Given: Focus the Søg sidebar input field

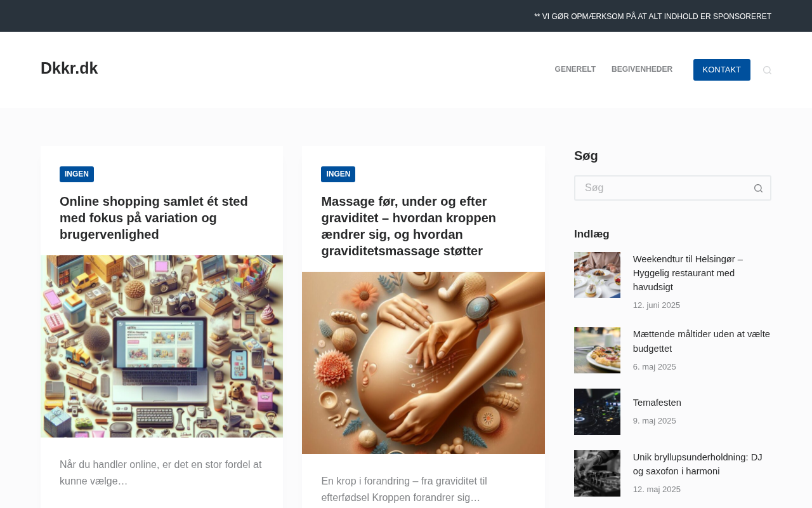Looking at the screenshot, I should 660,188.
